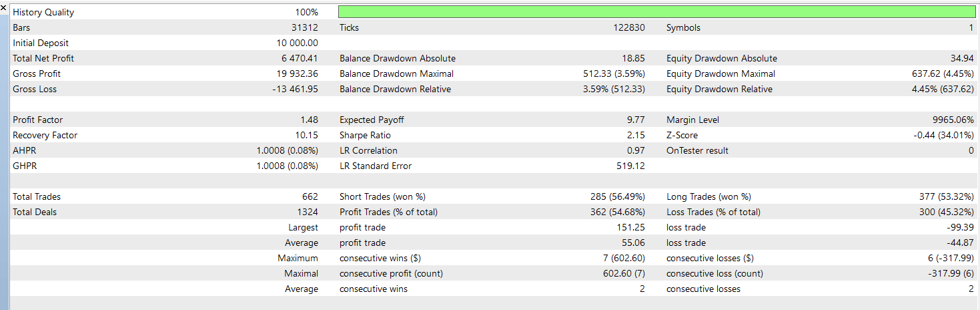Click the Long Trades (won %) value
Screen dimensions: 980x310
click(x=946, y=196)
